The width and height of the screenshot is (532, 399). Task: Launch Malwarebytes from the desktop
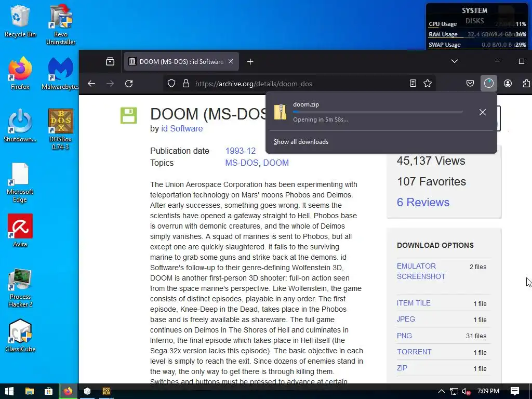(60, 73)
